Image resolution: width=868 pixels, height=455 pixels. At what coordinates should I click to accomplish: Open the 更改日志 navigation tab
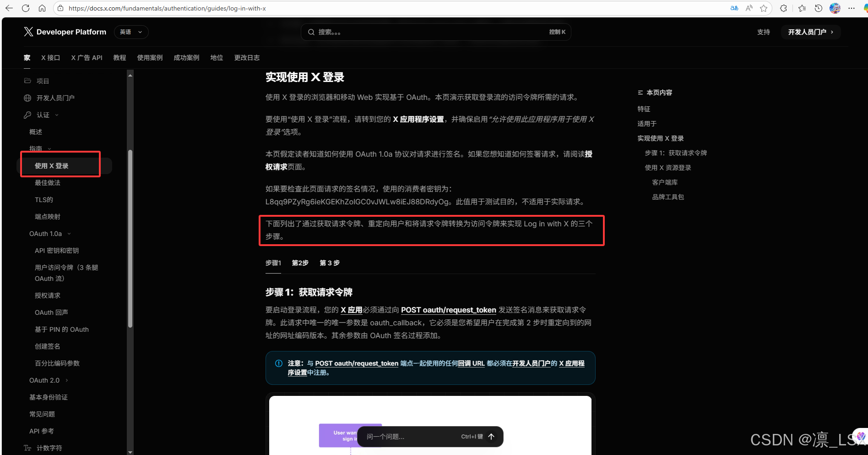[x=247, y=58]
